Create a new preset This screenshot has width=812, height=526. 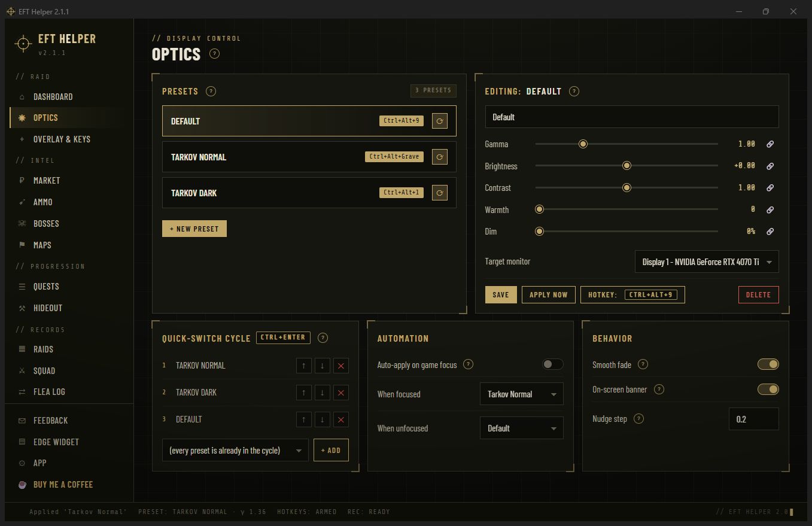pyautogui.click(x=194, y=229)
